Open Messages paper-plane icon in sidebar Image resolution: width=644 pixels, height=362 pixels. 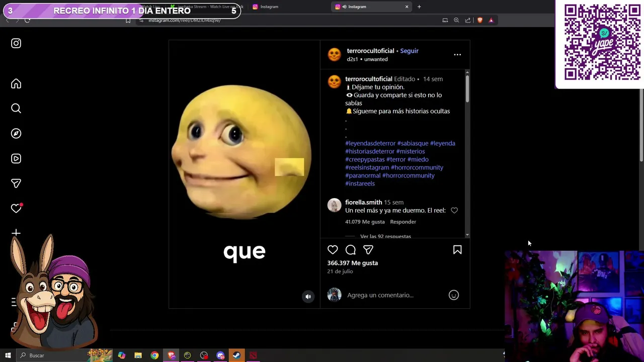tap(16, 184)
